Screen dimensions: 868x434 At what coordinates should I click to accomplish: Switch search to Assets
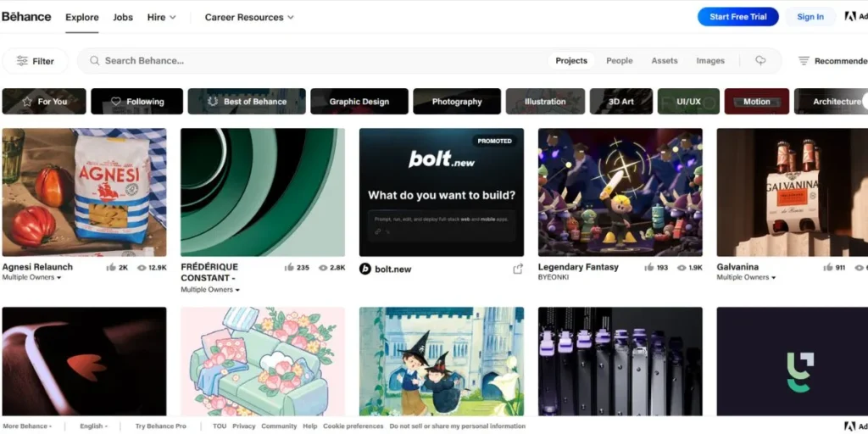click(665, 61)
